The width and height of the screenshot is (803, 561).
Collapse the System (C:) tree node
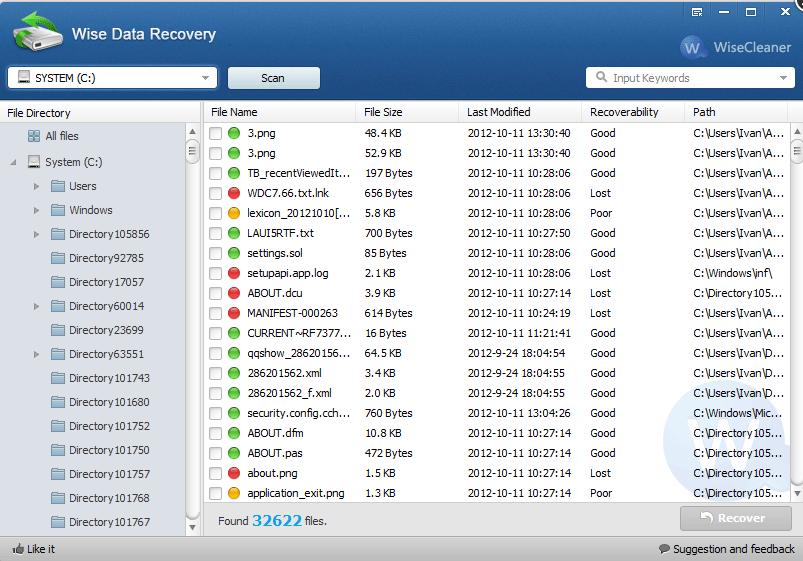(13, 162)
